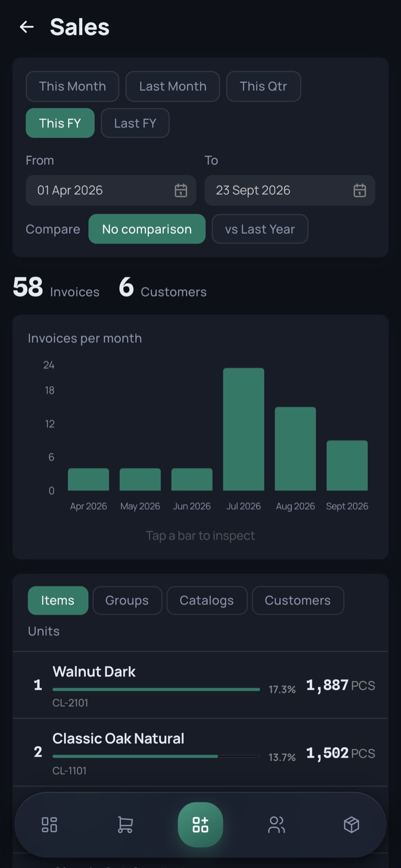The image size is (401, 868).
Task: Tap the Classic Oak Natural progress bar
Action: click(156, 756)
